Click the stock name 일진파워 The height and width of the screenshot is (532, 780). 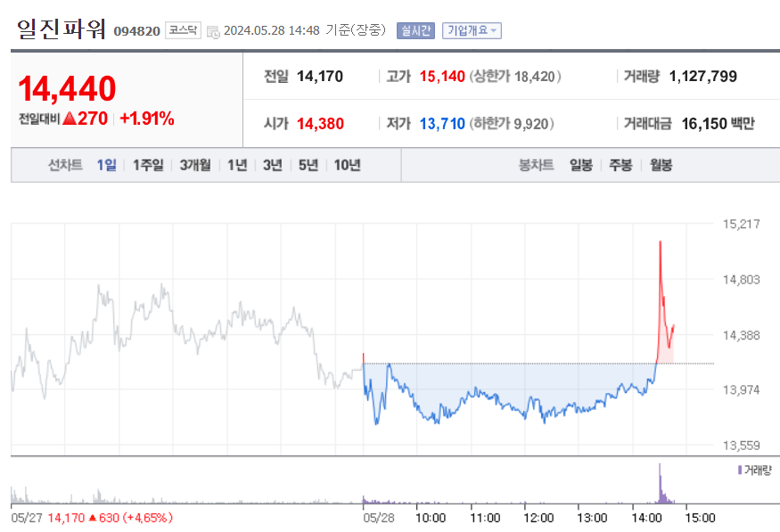(62, 29)
